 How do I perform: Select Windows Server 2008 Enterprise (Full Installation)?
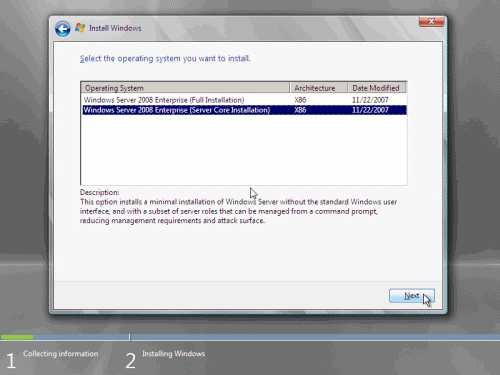coord(244,100)
